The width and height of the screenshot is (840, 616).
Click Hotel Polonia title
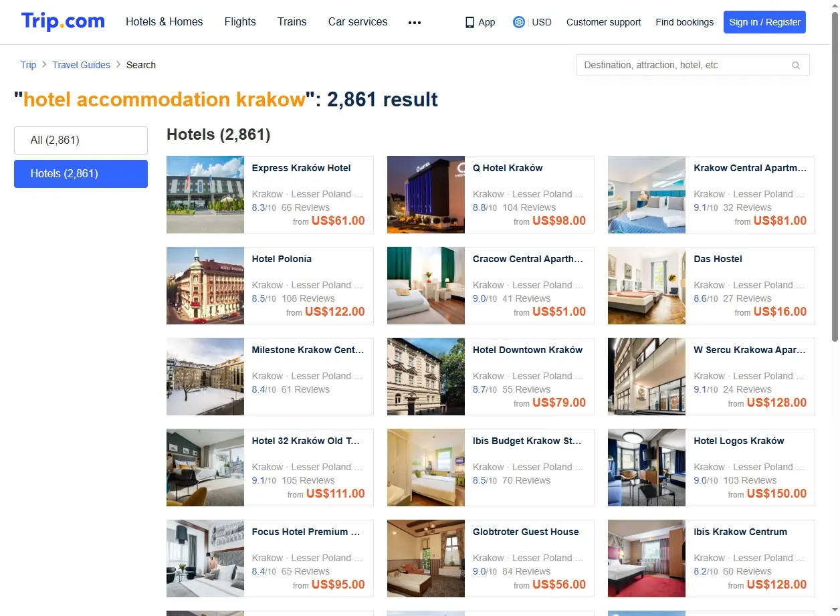[282, 259]
